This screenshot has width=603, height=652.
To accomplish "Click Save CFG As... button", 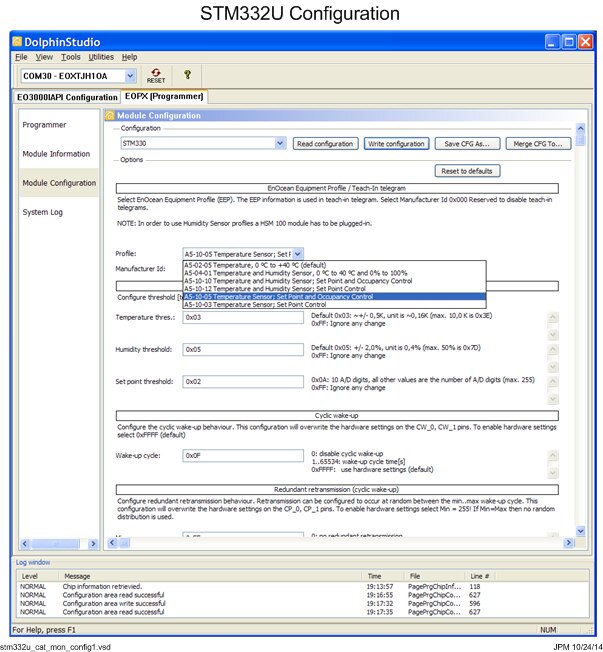I will pyautogui.click(x=467, y=144).
